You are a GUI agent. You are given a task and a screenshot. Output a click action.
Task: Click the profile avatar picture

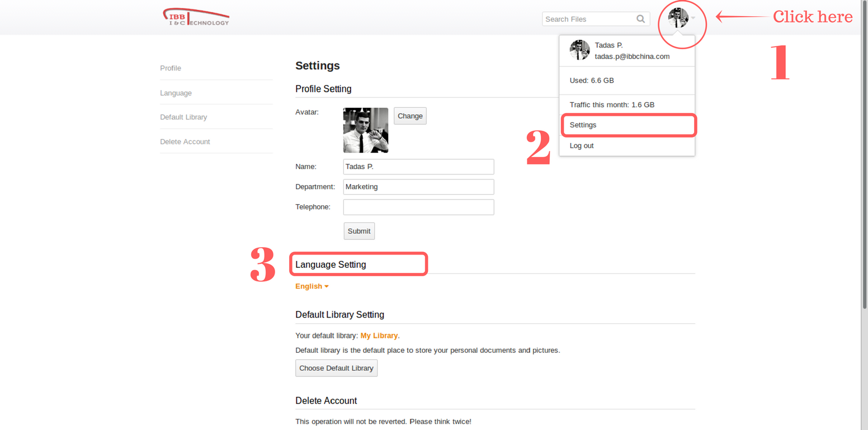[x=366, y=130]
